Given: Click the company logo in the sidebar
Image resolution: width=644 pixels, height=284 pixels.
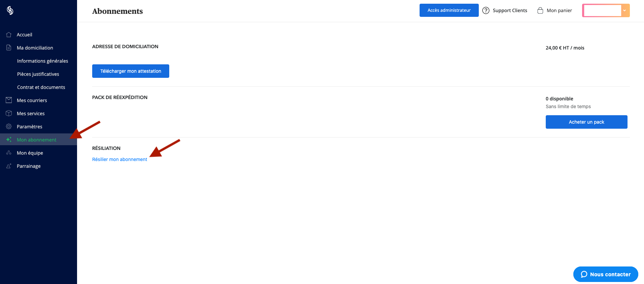Looking at the screenshot, I should pyautogui.click(x=10, y=10).
